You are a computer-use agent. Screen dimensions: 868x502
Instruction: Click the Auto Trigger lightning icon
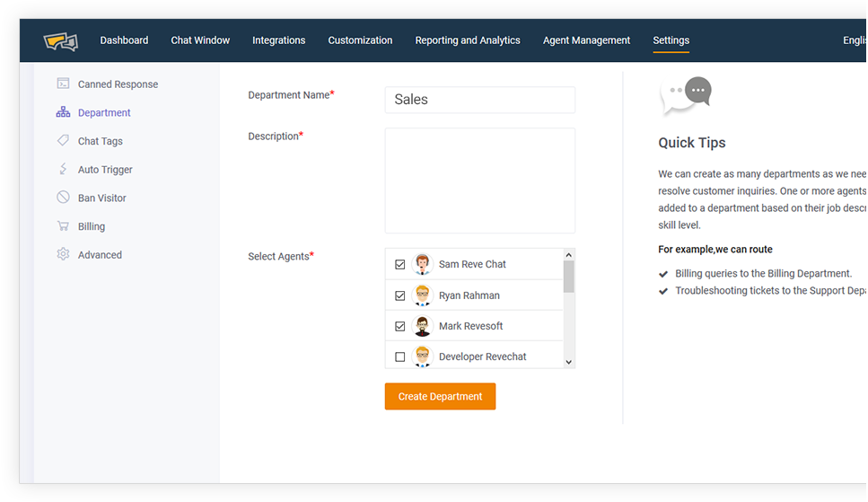pos(63,169)
